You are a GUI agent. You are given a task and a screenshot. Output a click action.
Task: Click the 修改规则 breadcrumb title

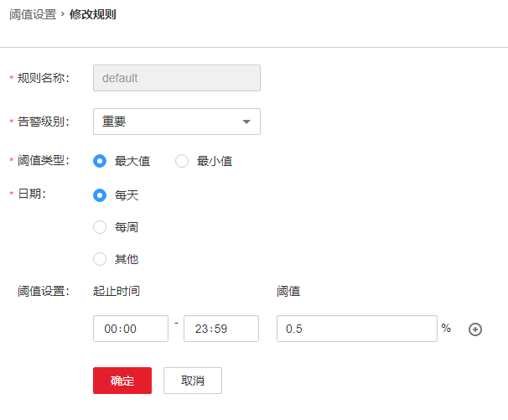pos(93,14)
